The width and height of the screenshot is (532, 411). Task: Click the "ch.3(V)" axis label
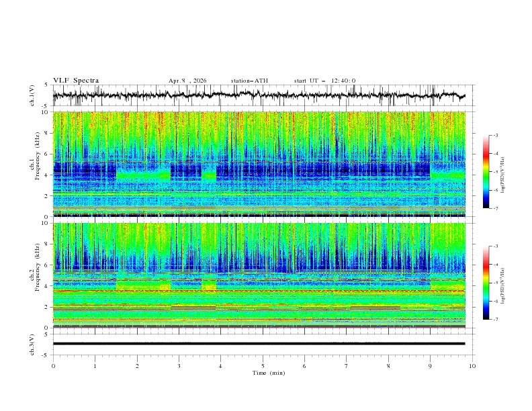[x=32, y=345]
